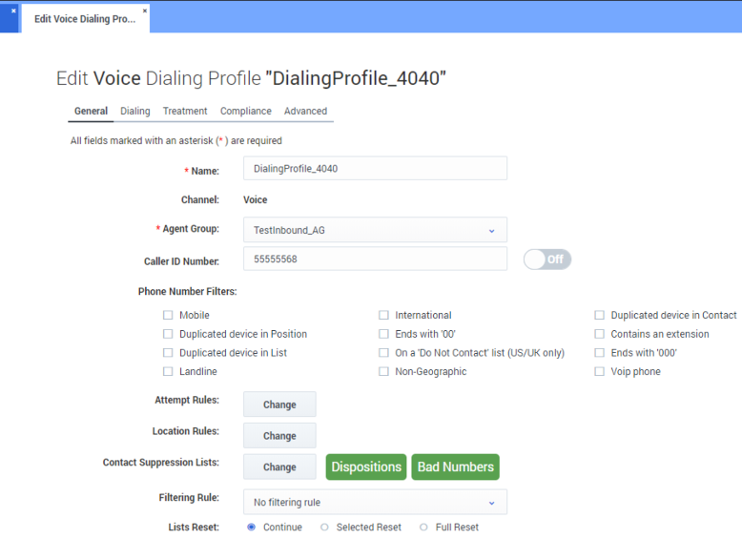The width and height of the screenshot is (742, 560).
Task: Open the Filtering Rule dropdown
Action: 491,503
